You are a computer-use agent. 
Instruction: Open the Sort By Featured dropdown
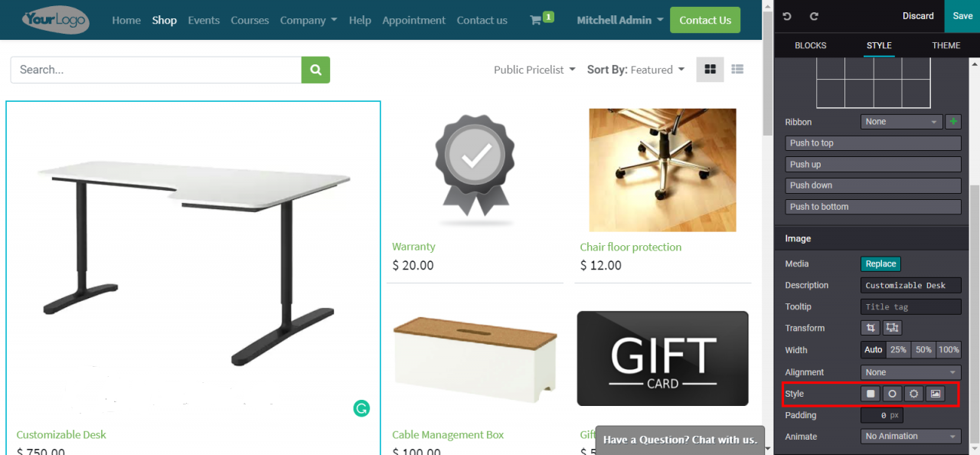tap(635, 70)
